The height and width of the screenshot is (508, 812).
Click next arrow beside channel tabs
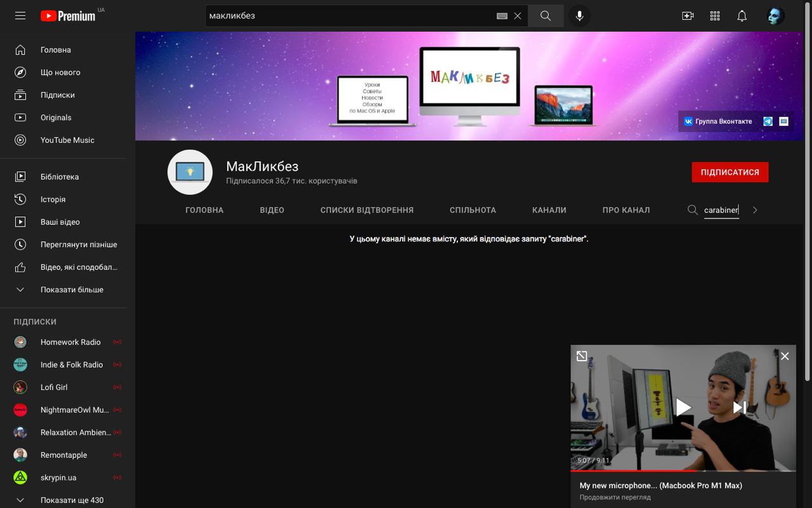coord(755,210)
